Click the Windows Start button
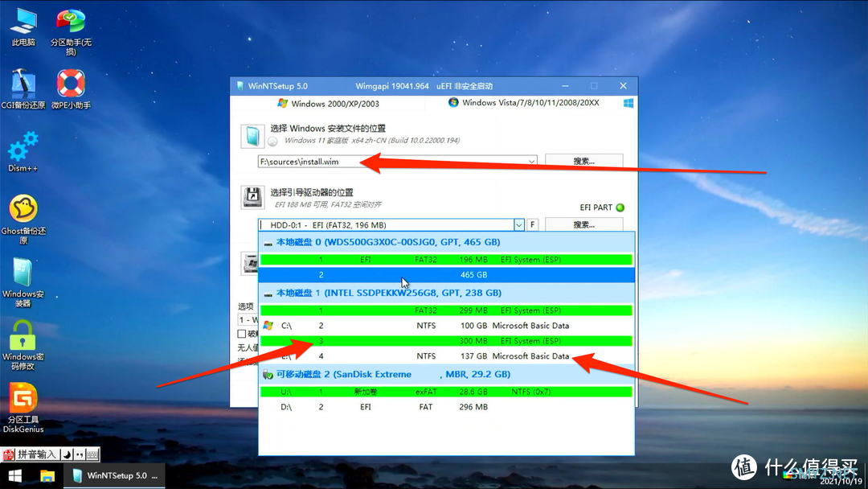Screen dimensions: 868x489 [15, 475]
